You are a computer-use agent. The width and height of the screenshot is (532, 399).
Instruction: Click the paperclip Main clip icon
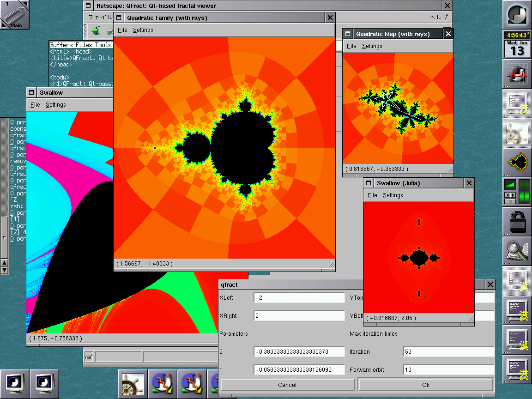coord(14,14)
